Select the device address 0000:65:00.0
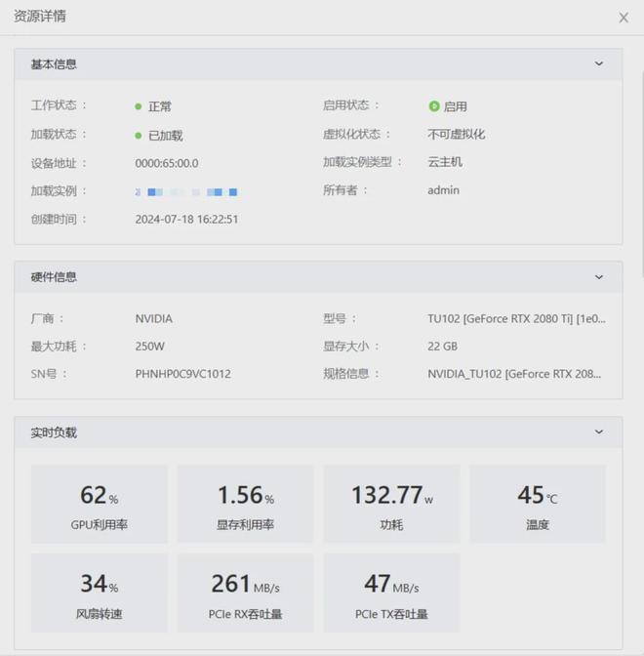Screen dimensions: 644x656 (167, 163)
